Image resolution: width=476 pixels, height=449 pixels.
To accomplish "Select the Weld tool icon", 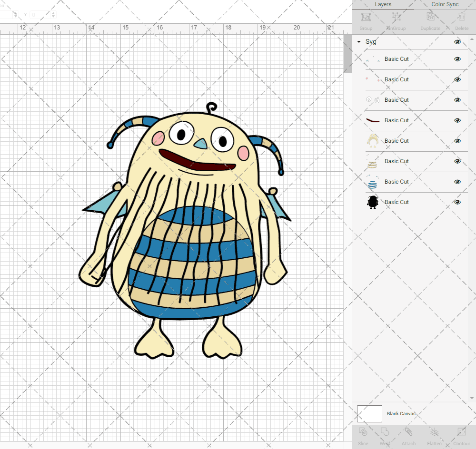I will 385,432.
